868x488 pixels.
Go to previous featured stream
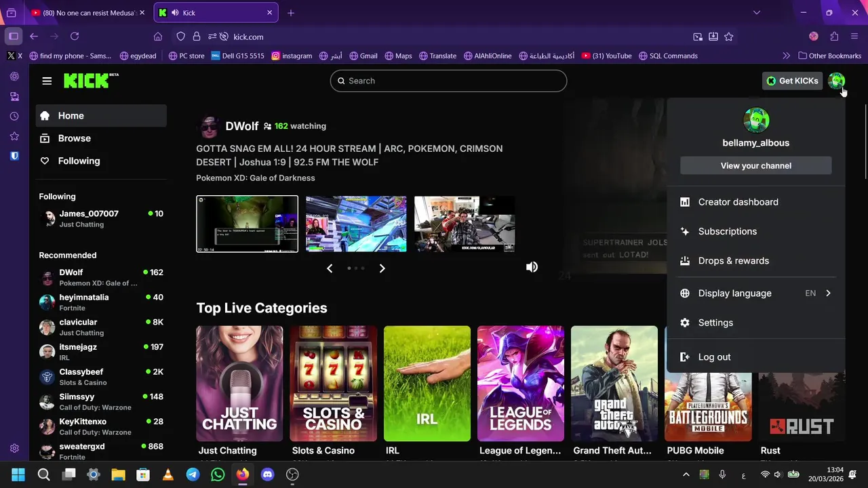330,268
